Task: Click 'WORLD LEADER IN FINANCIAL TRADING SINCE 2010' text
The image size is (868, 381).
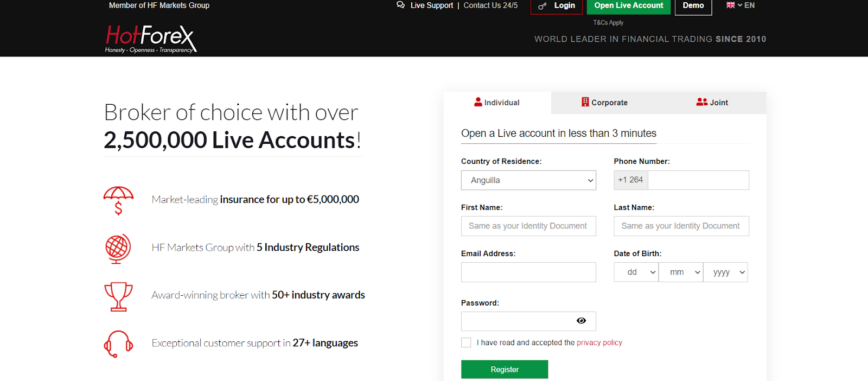Action: point(650,39)
